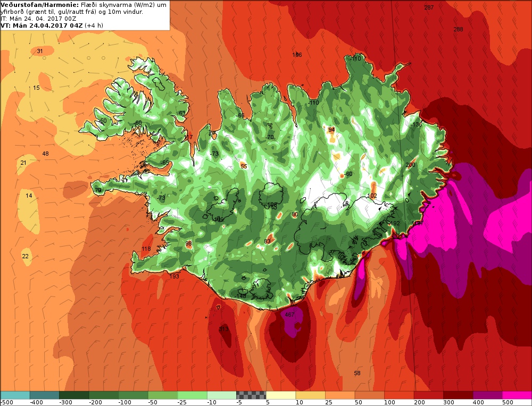532x406 pixels.
Task: Click the map value 287 in the northeast ocean
Action: coord(429,7)
